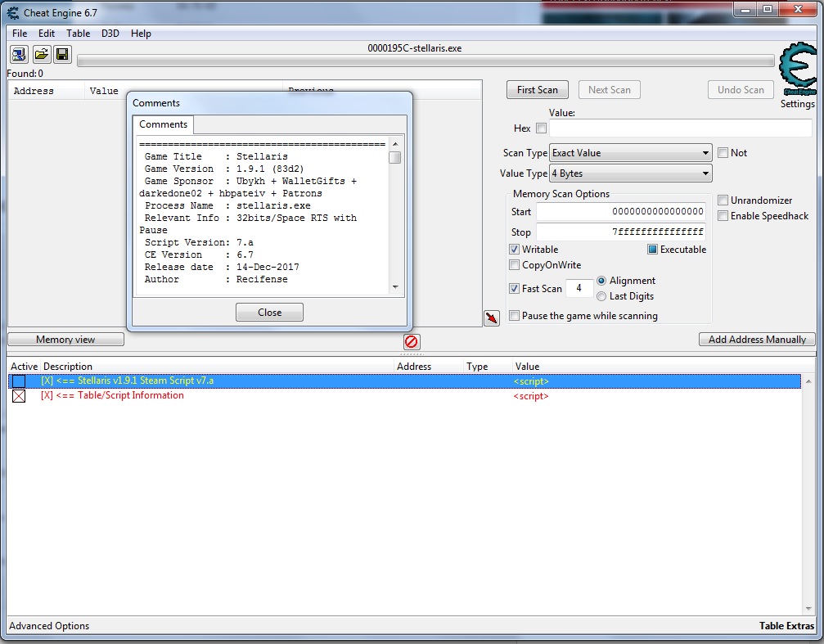The image size is (824, 644).
Task: Open the D3D menu
Action: coord(110,33)
